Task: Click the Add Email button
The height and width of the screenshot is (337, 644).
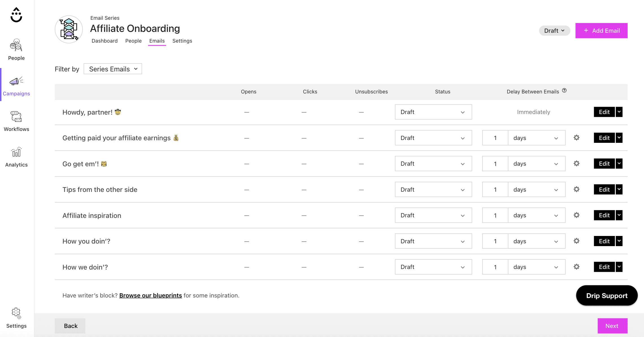Action: tap(601, 30)
